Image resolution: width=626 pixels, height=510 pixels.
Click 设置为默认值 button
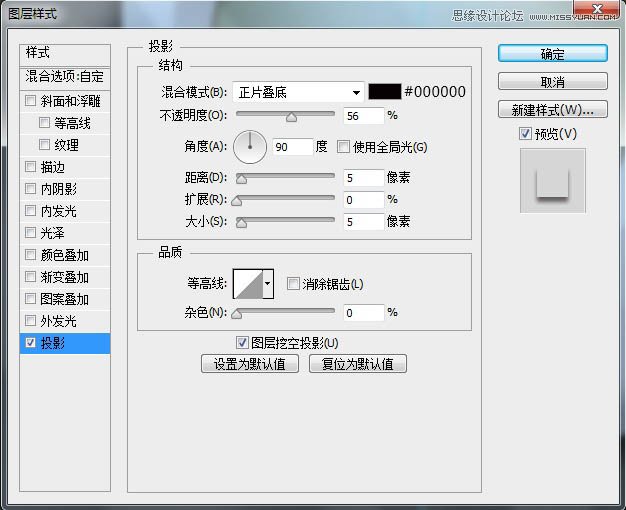pos(250,363)
